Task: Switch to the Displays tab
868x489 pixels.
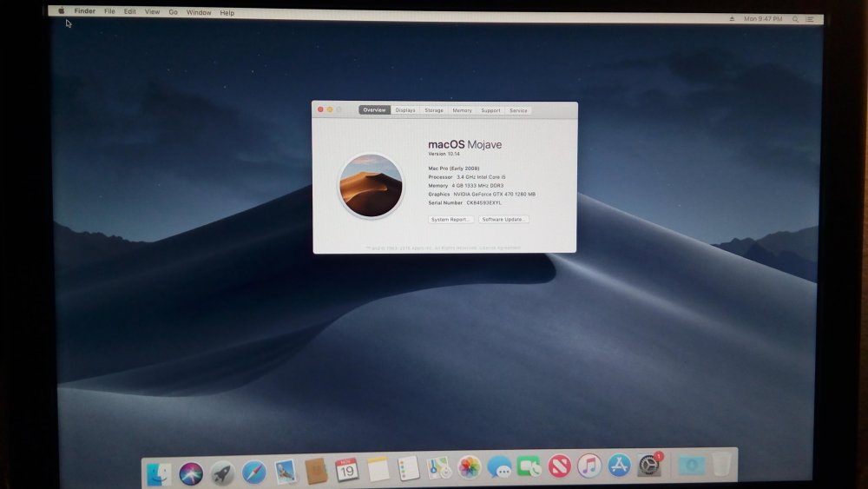Action: click(405, 110)
